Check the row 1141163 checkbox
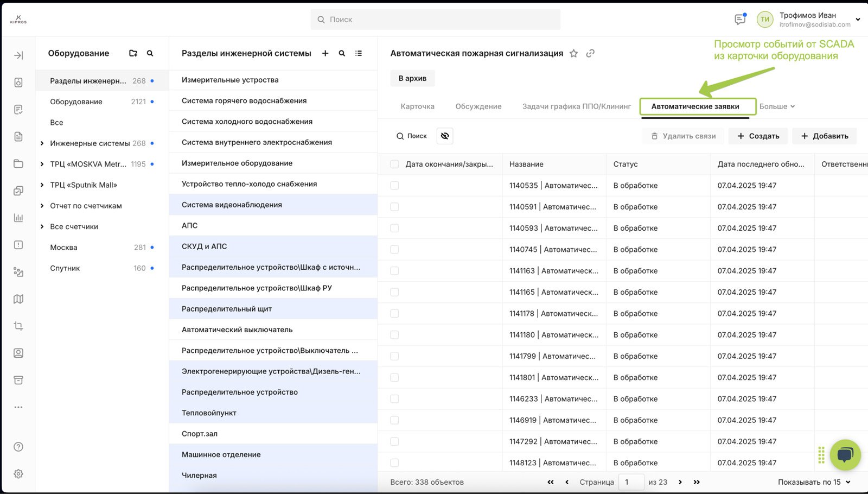 (x=394, y=271)
